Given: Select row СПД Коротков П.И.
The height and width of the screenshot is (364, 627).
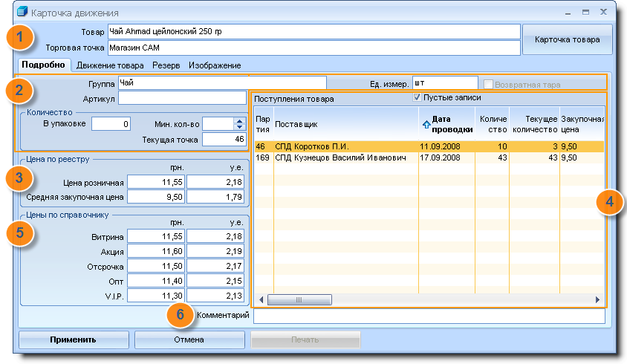Looking at the screenshot, I should pos(429,146).
